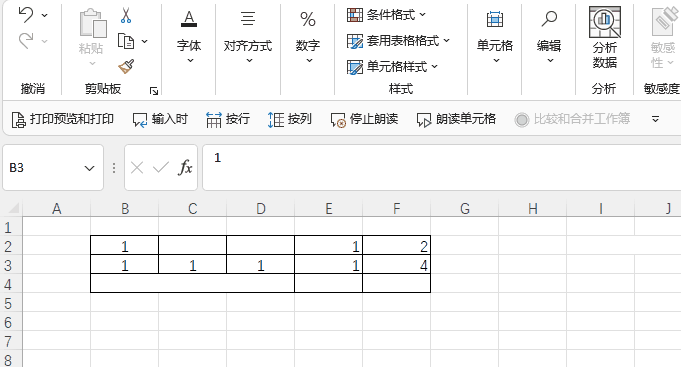681x367 pixels.
Task: Click the Insert Function fx icon
Action: (x=185, y=168)
